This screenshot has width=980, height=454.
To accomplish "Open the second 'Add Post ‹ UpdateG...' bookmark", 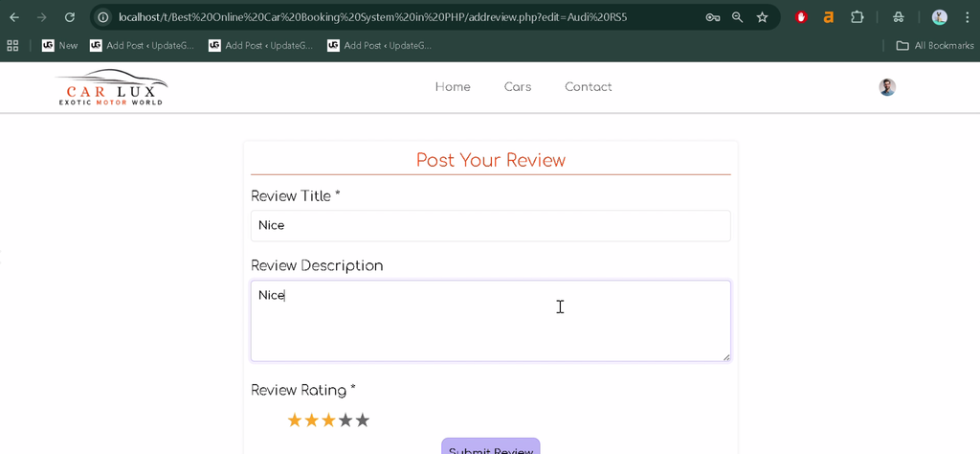I will 260,46.
